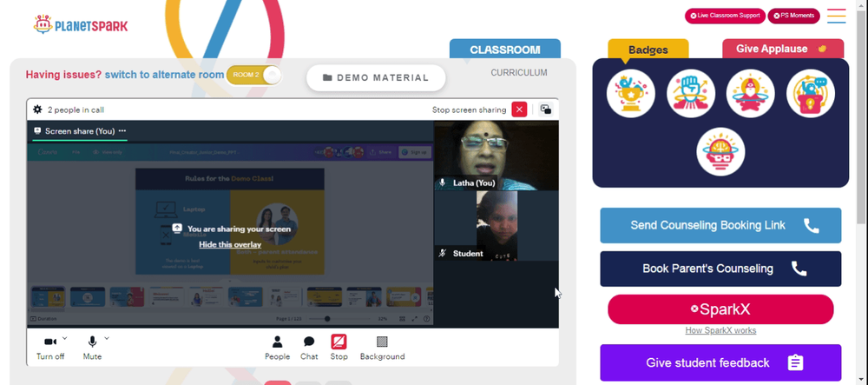The width and height of the screenshot is (868, 385).
Task: Open the DEMO MATERIAL folder button
Action: pyautogui.click(x=376, y=77)
